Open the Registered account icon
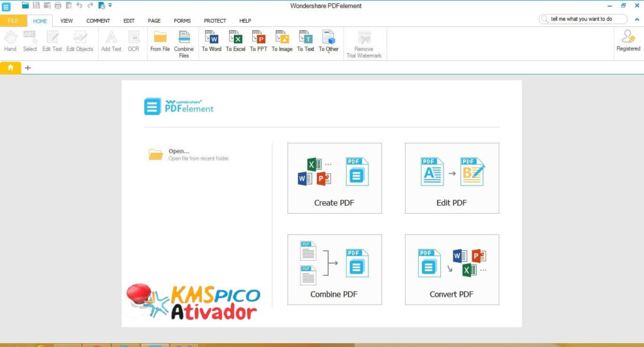 point(628,40)
